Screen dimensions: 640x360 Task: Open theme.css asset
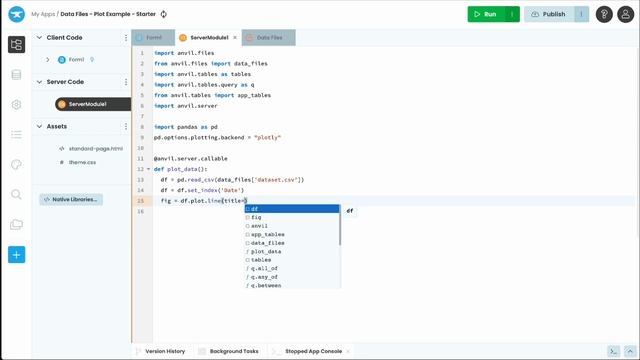(82, 162)
